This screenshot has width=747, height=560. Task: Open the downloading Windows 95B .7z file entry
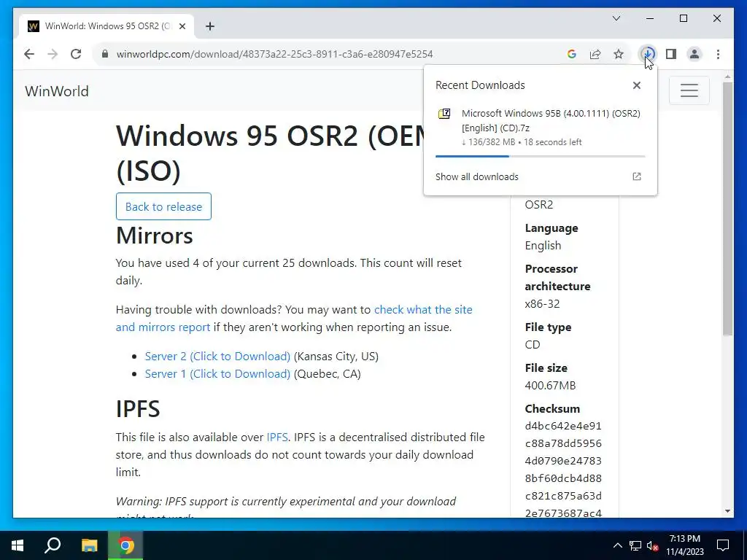(x=541, y=127)
